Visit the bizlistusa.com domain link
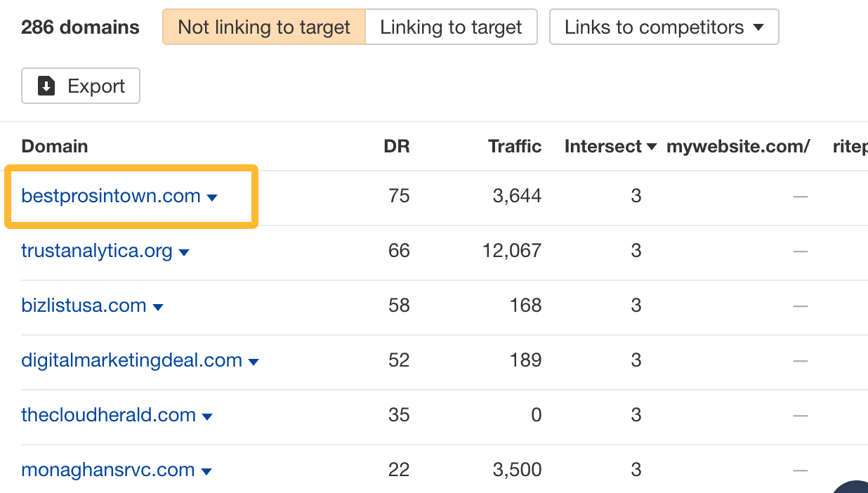 (x=84, y=305)
